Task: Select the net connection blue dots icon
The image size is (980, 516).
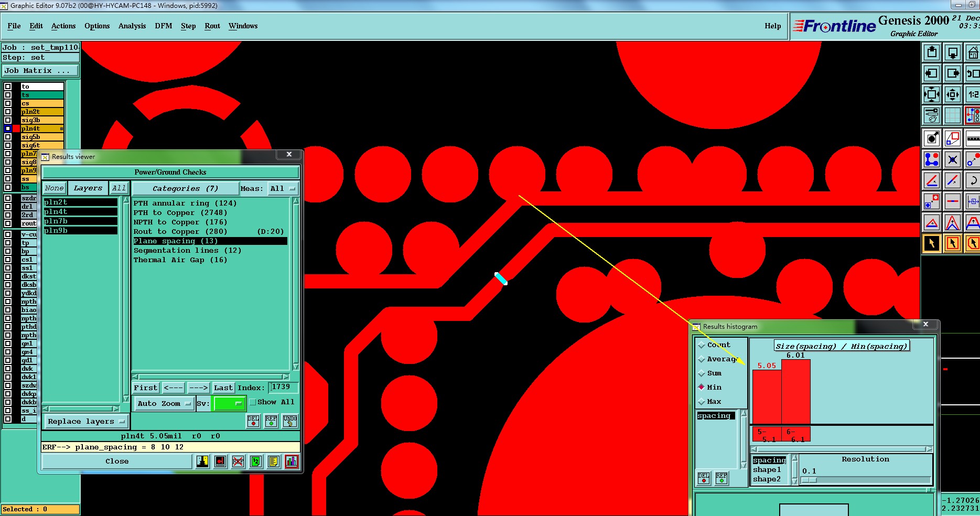Action: [x=932, y=159]
